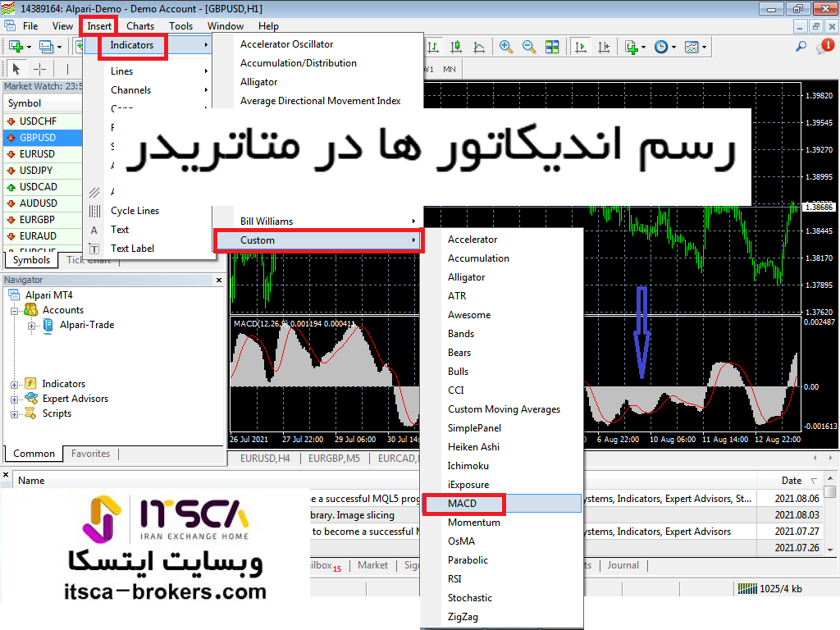Select the crosshair tool
The width and height of the screenshot is (840, 630).
click(39, 69)
